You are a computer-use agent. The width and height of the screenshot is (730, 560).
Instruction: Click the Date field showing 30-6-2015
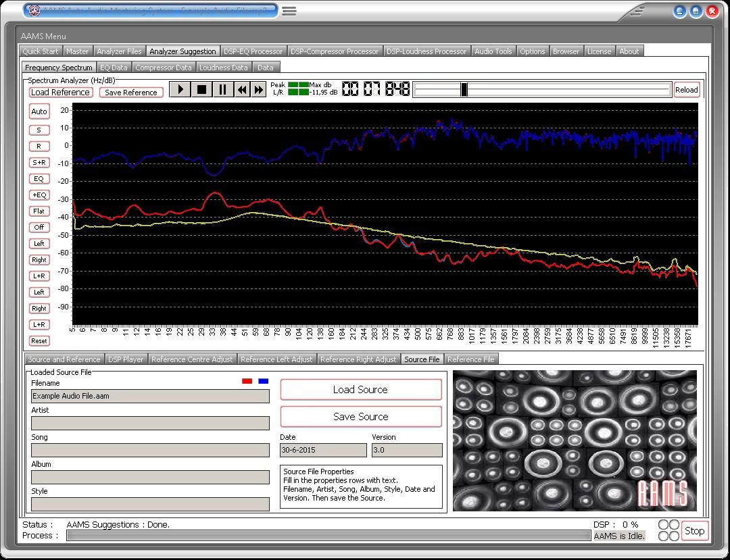323,450
